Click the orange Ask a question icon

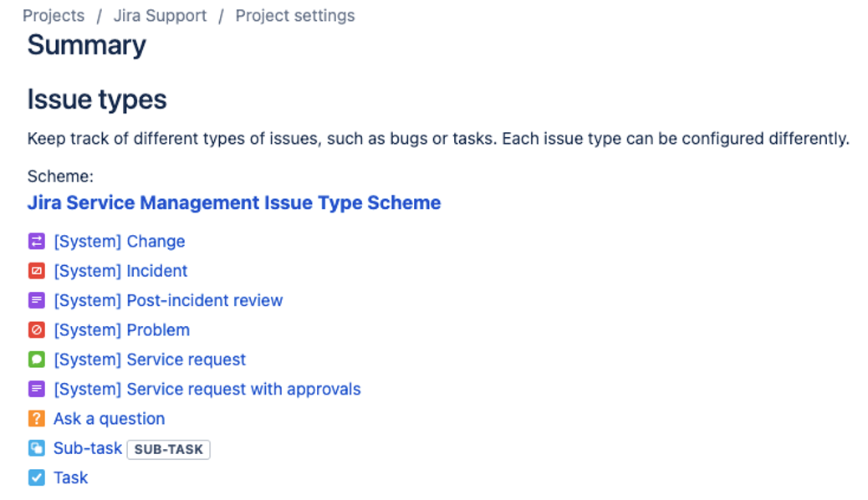point(35,418)
